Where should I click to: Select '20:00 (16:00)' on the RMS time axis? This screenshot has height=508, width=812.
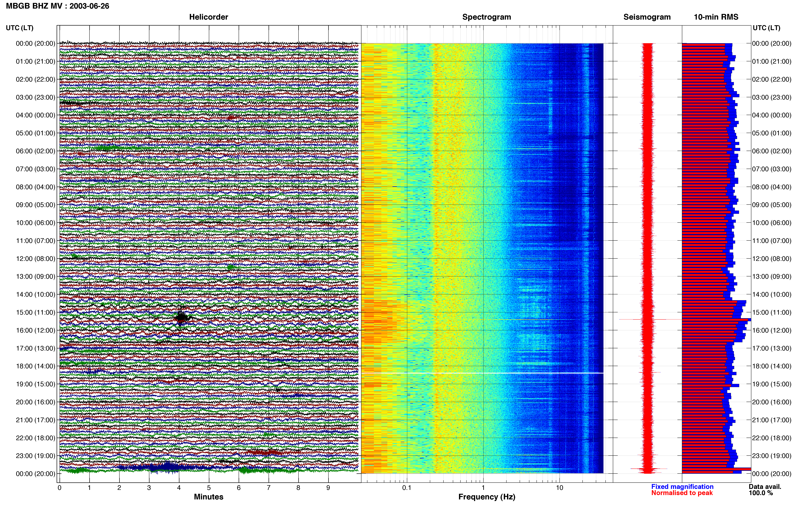(772, 402)
